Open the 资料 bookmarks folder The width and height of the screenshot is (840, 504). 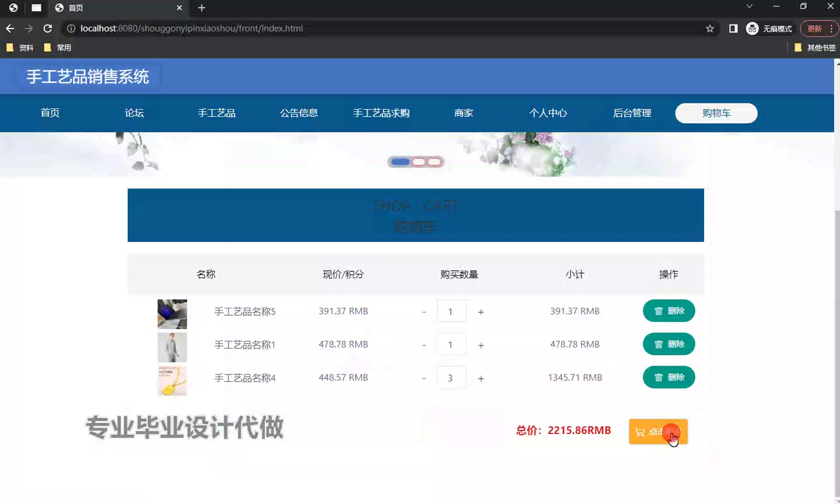[x=20, y=48]
